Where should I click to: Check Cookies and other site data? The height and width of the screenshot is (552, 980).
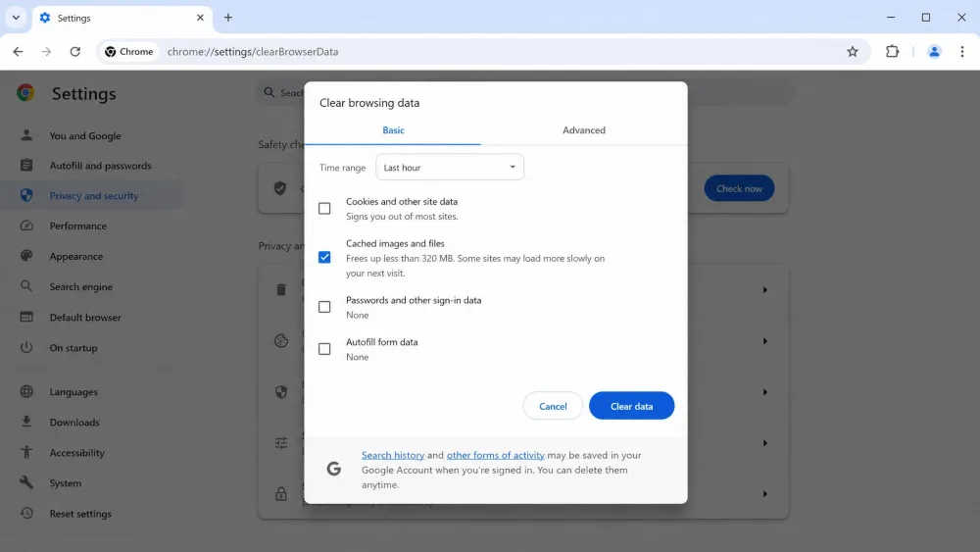point(324,208)
